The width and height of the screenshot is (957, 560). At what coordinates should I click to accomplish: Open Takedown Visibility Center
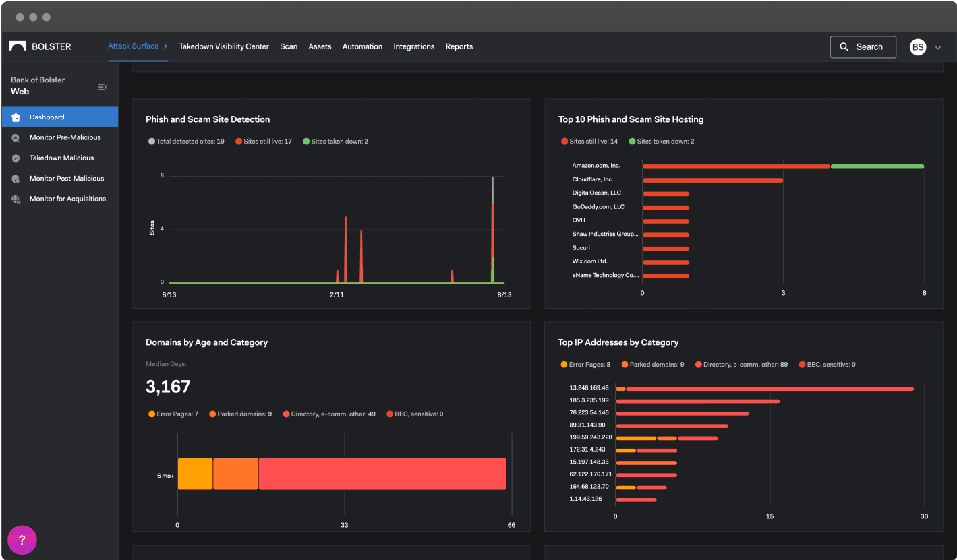point(224,46)
